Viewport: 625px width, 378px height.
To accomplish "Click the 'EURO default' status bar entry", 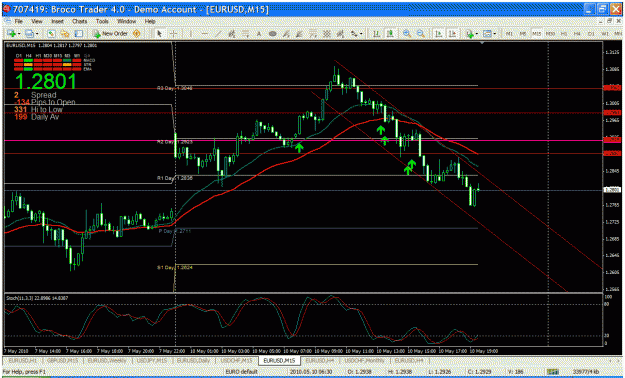I will pyautogui.click(x=242, y=372).
